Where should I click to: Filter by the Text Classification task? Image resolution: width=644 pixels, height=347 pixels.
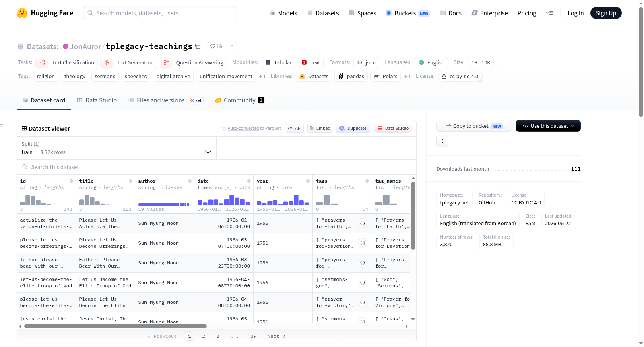point(67,62)
